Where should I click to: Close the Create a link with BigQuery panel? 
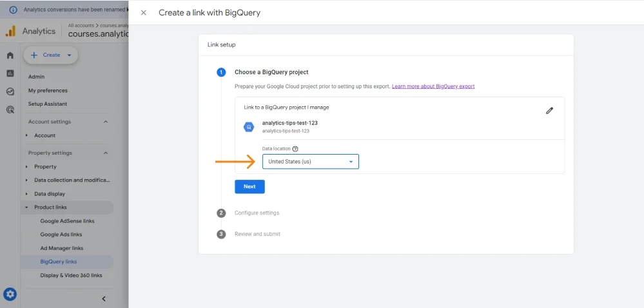pyautogui.click(x=143, y=13)
